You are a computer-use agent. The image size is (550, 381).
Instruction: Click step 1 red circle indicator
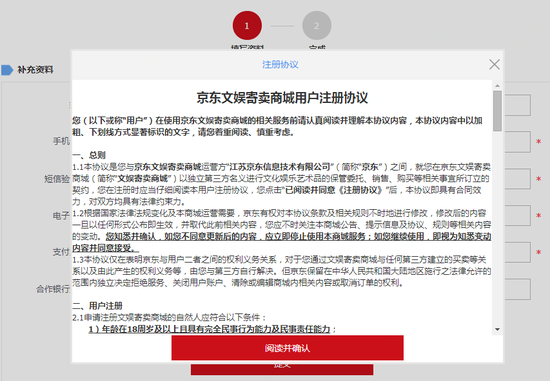pos(247,26)
